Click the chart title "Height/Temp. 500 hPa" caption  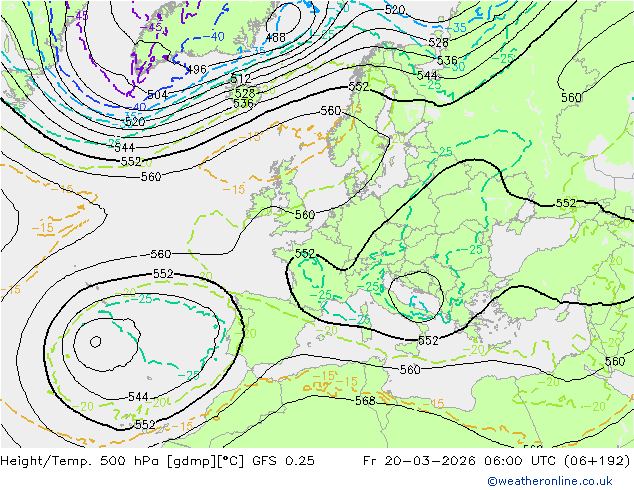coord(82,461)
